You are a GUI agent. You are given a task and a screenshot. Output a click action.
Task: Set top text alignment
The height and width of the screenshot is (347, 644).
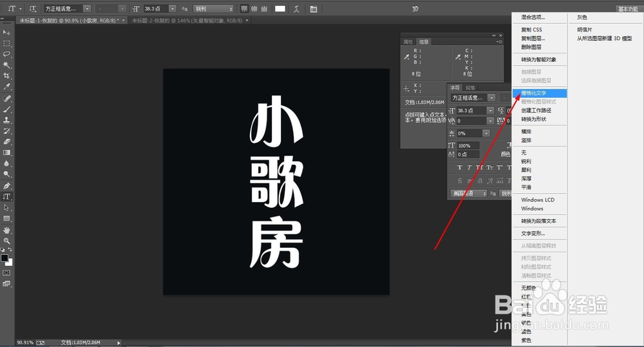244,8
